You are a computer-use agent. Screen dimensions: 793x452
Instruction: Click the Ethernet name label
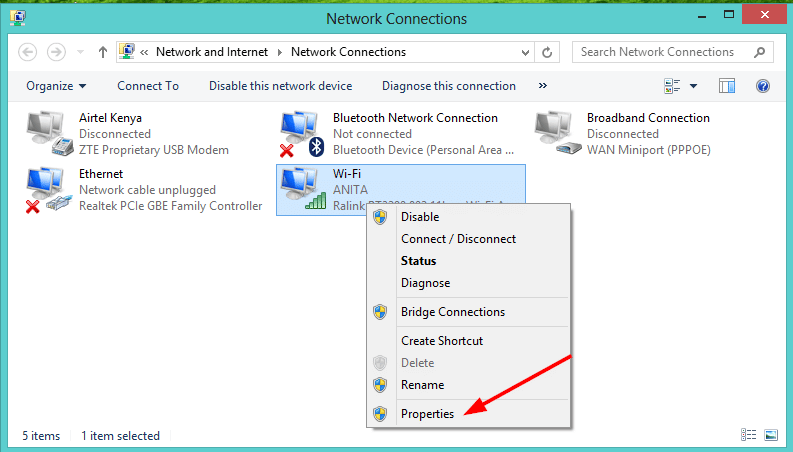[101, 174]
